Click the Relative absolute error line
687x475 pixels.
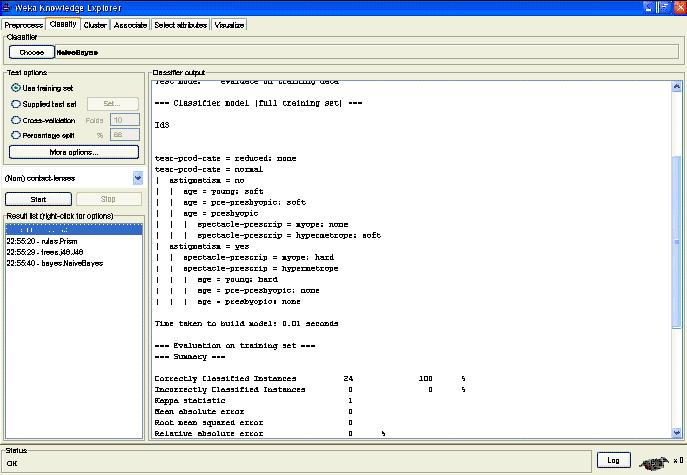point(270,433)
